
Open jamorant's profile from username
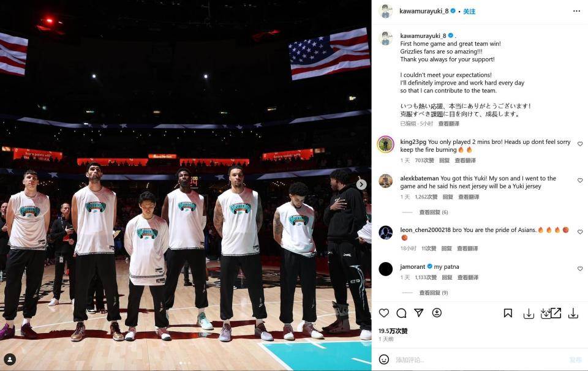412,267
